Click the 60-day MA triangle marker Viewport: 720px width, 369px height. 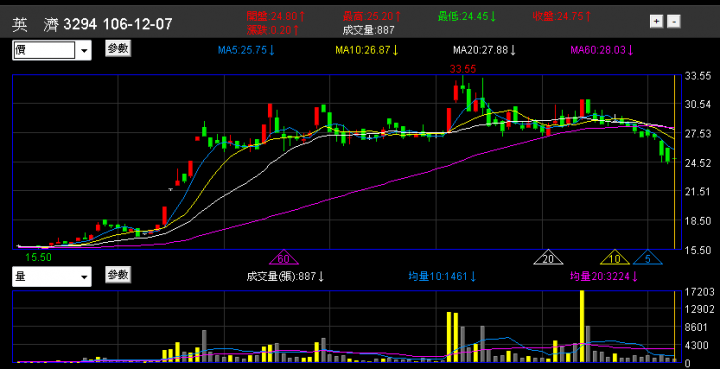[283, 258]
